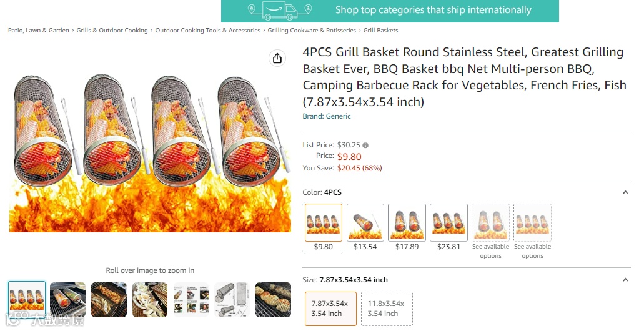The height and width of the screenshot is (331, 644).
Task: Open the Grill Baskets breadcrumb link
Action: tap(381, 31)
